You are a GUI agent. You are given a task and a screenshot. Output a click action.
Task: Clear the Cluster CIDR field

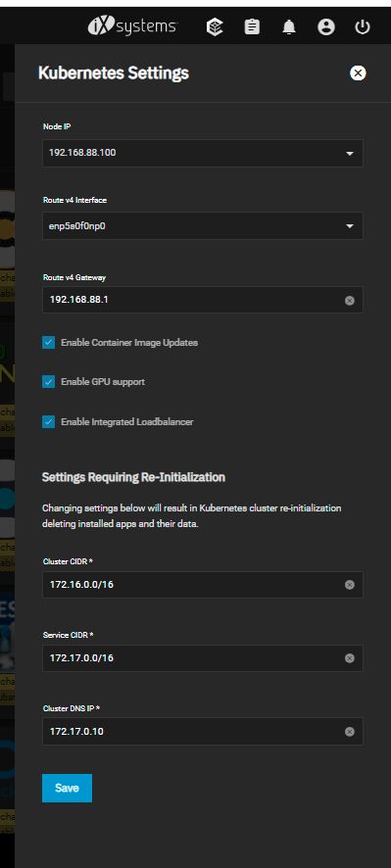coord(350,585)
